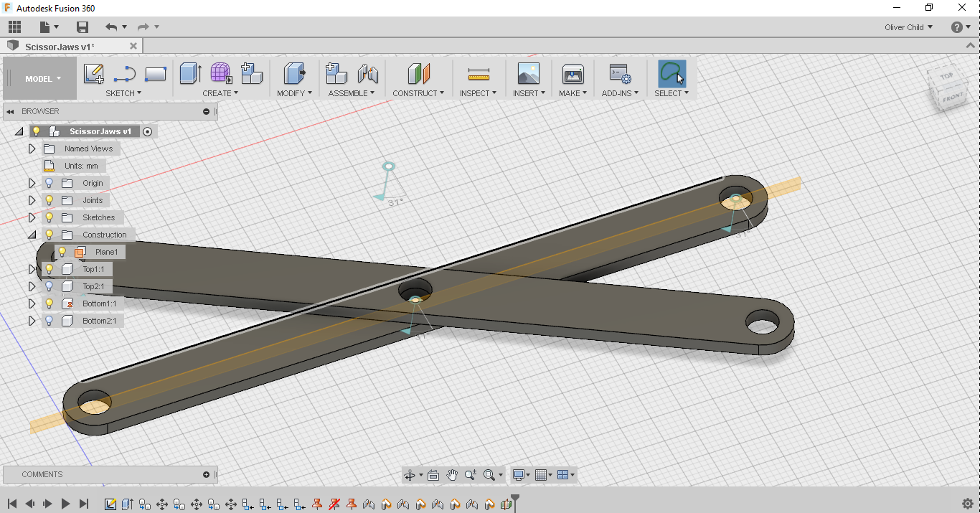Expand the COMMENTS panel plus button
980x513 pixels.
click(207, 474)
